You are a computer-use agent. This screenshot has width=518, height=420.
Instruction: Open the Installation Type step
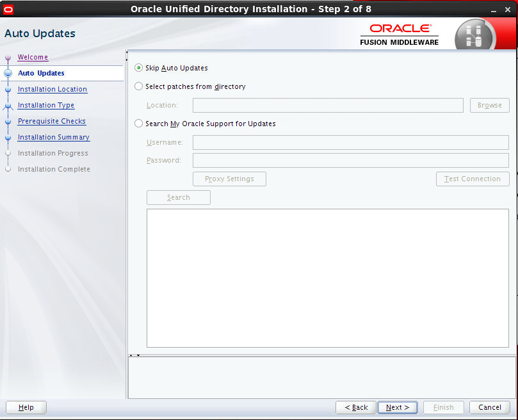(46, 105)
